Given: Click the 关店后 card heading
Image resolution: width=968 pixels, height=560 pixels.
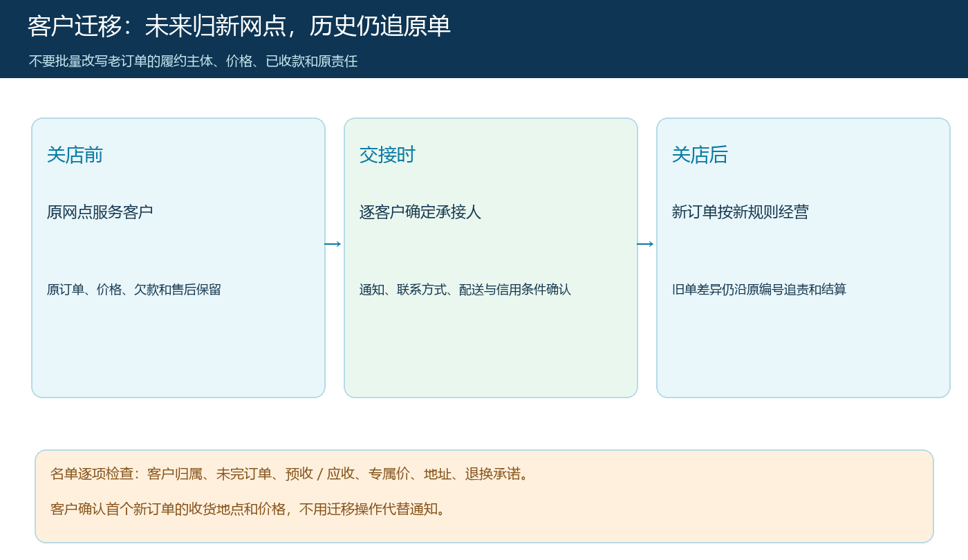Looking at the screenshot, I should click(700, 155).
